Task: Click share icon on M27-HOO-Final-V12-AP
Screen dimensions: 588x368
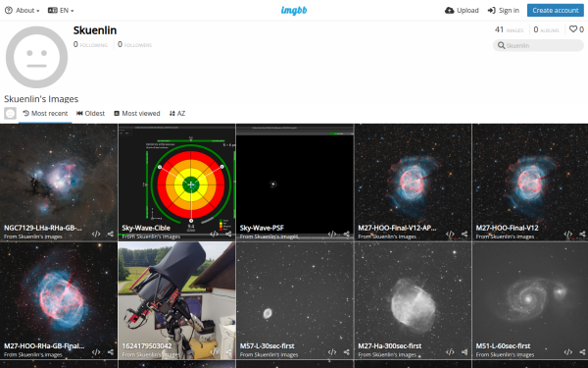Action: (x=465, y=234)
